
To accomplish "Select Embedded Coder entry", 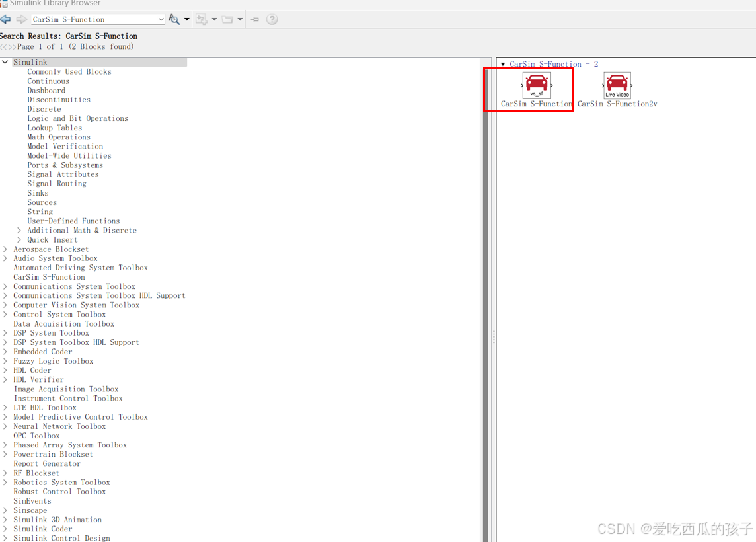I will 42,352.
